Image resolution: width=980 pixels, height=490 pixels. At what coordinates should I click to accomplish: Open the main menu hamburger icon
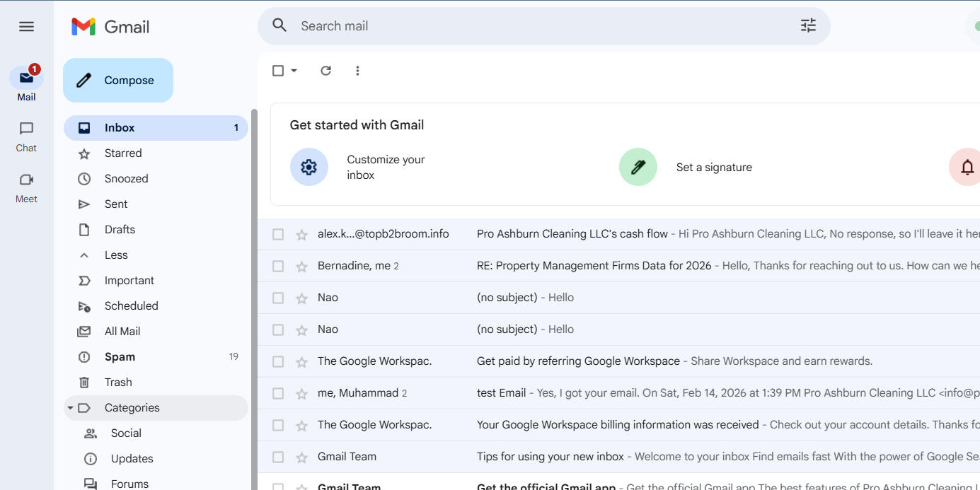point(26,27)
